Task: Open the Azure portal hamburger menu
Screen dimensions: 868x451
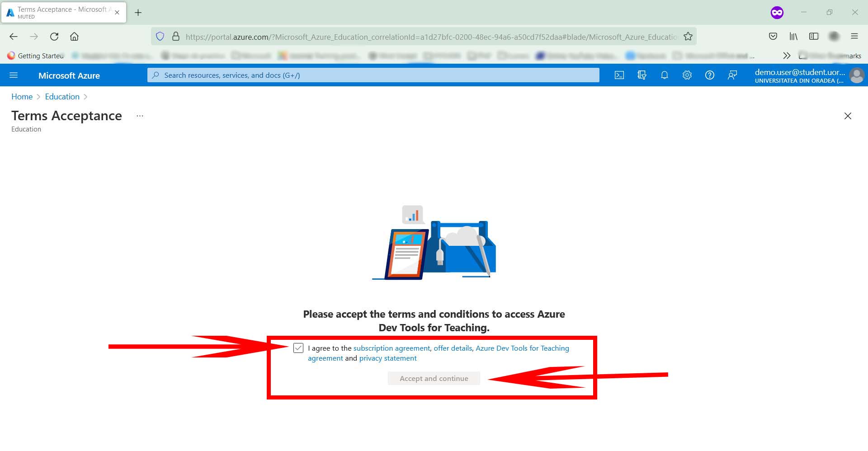Action: [x=14, y=75]
